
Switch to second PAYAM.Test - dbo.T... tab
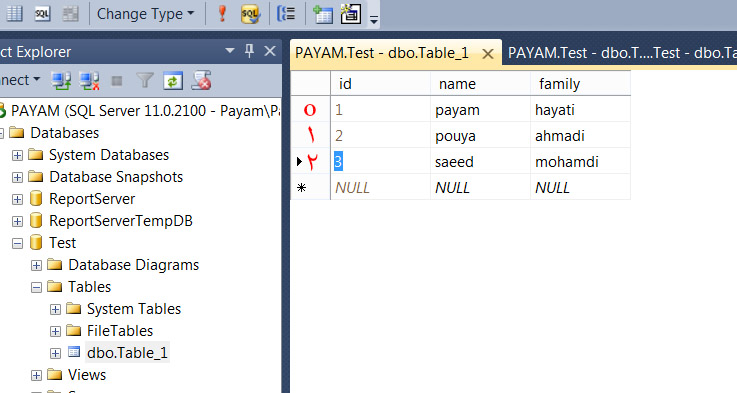tap(622, 53)
